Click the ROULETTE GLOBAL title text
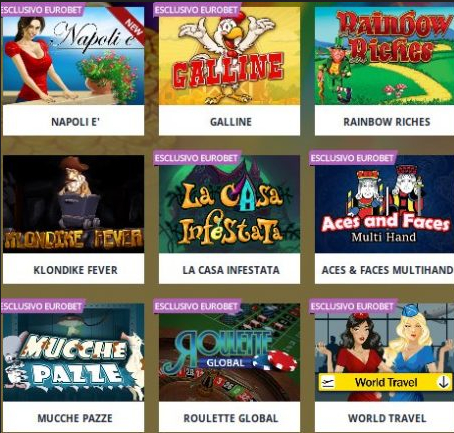This screenshot has width=454, height=433. click(x=231, y=418)
